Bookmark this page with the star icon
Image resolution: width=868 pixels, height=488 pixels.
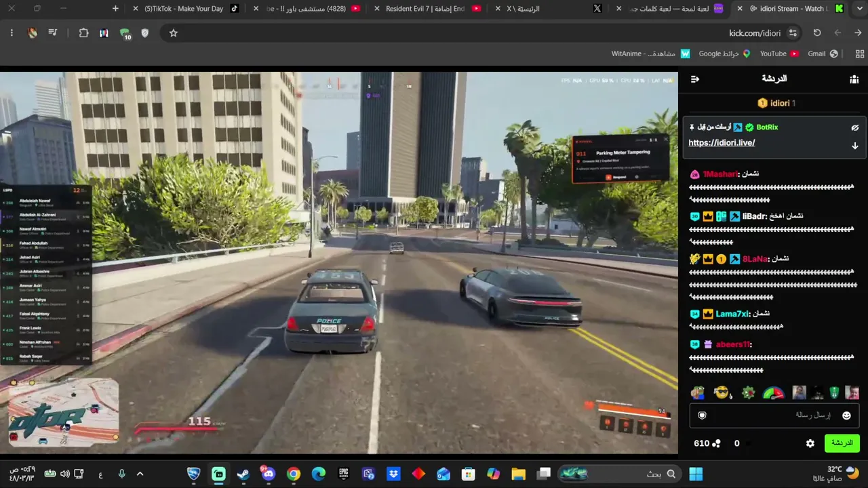tap(174, 33)
